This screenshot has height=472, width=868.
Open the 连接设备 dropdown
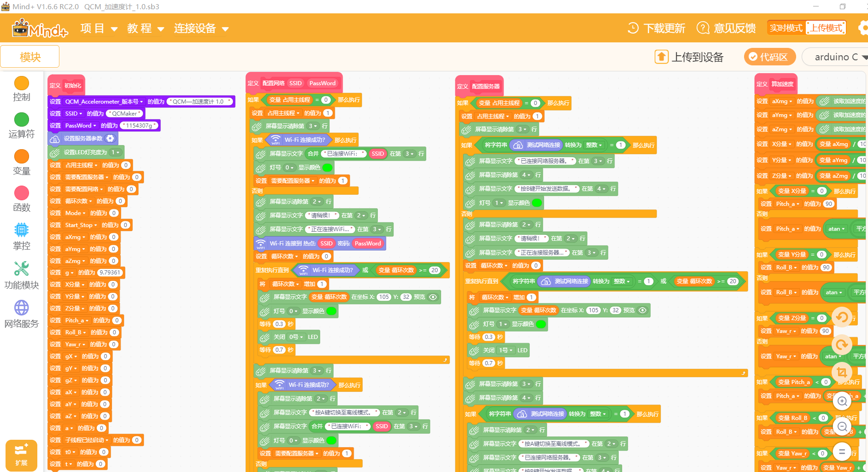click(201, 29)
